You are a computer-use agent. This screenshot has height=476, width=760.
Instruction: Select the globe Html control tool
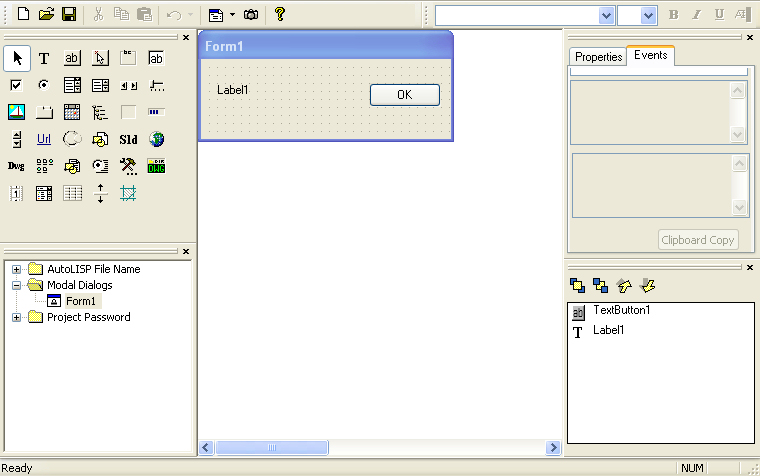pos(156,140)
